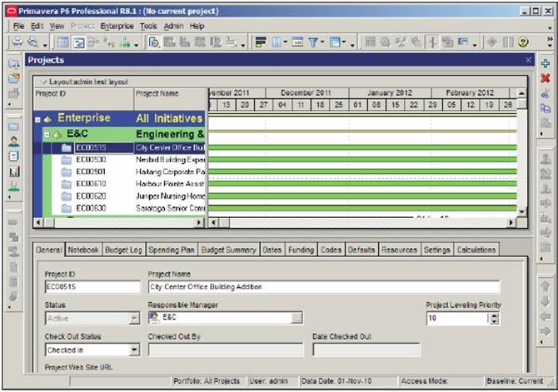Screen dimensions: 558x392
Task: Expand the toolbar overflow chevron
Action: pyautogui.click(x=550, y=39)
